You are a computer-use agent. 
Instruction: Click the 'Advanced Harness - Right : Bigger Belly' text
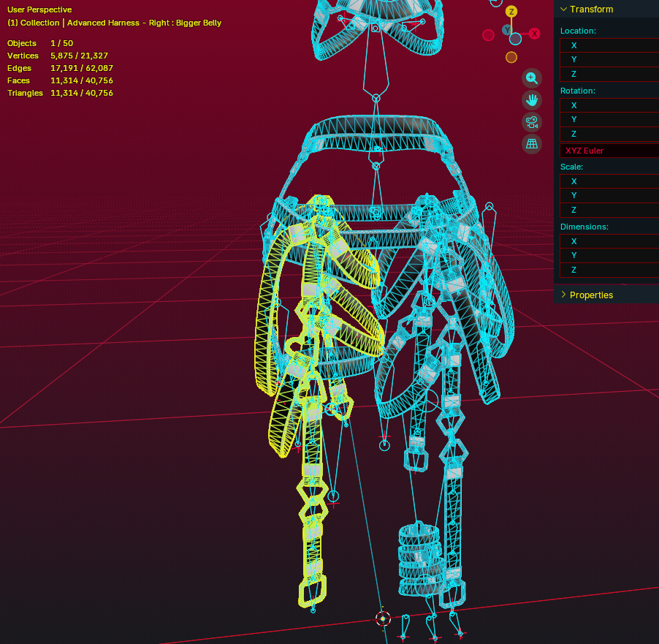coord(144,23)
